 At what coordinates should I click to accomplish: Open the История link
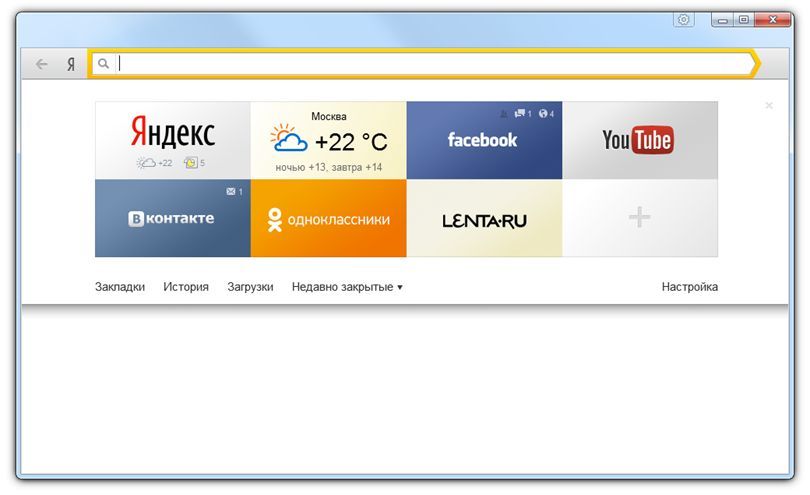tap(186, 287)
